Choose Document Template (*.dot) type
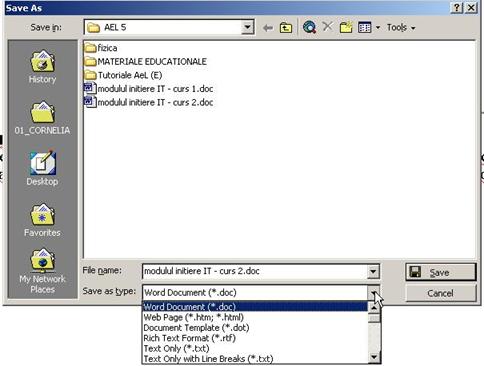484x366 pixels. coord(255,328)
